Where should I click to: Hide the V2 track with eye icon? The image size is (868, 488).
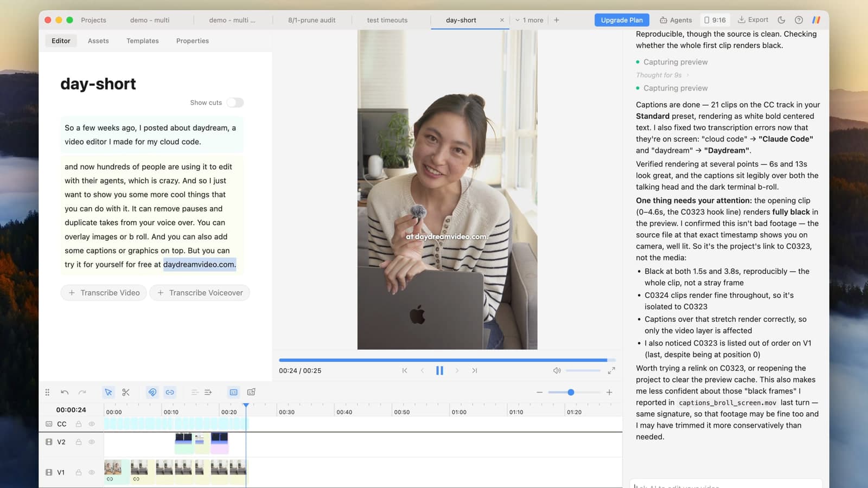(x=92, y=442)
